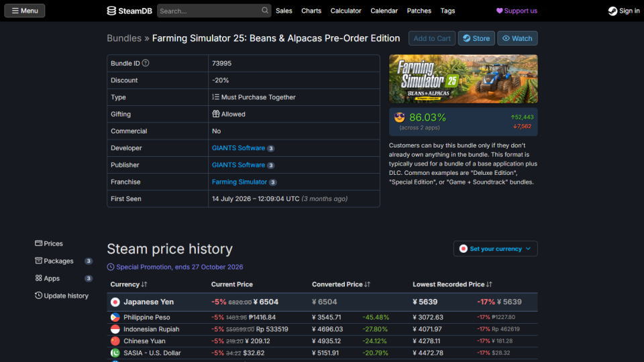The image size is (644, 362).
Task: Select the Japanese Yen row label
Action: (x=149, y=302)
